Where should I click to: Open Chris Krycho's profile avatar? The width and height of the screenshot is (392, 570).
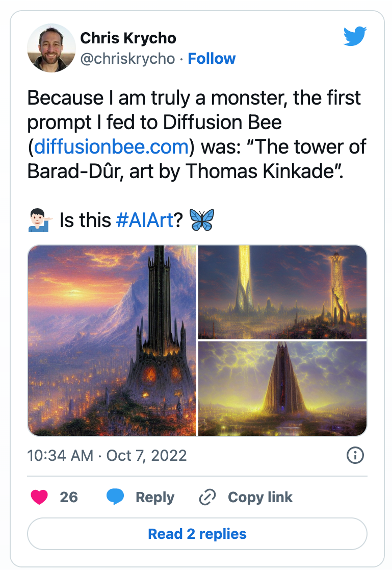(x=51, y=48)
